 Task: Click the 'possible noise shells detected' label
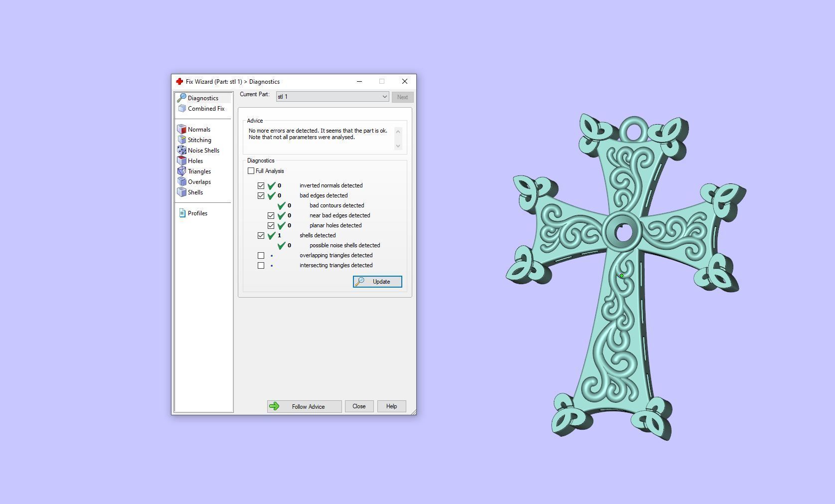pyautogui.click(x=345, y=245)
